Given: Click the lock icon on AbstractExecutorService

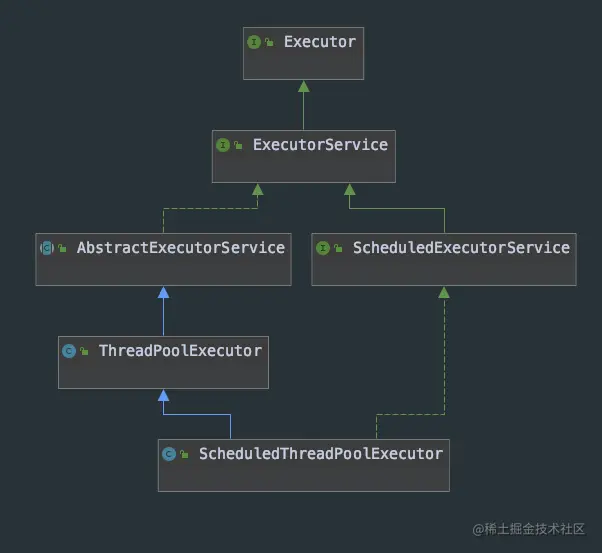Looking at the screenshot, I should 62,248.
